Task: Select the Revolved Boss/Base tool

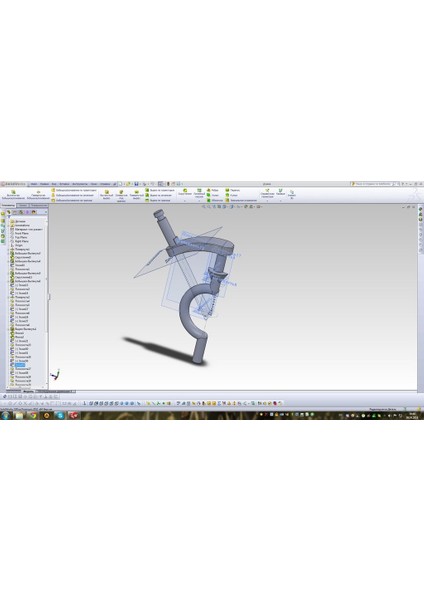Action: (38, 194)
